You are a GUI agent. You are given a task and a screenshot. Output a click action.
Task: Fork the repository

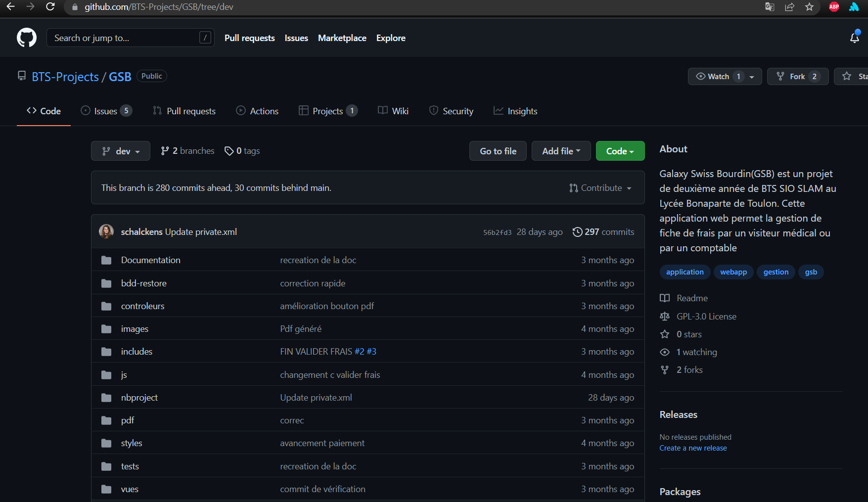coord(798,76)
